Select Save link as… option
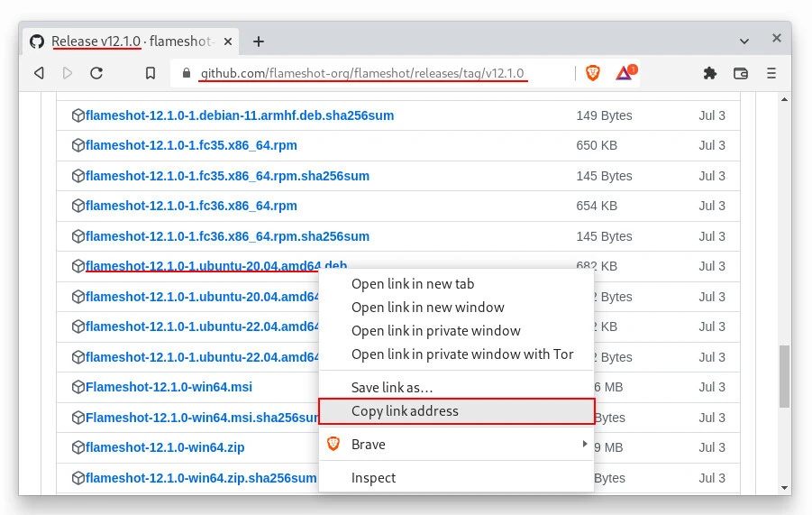 392,387
